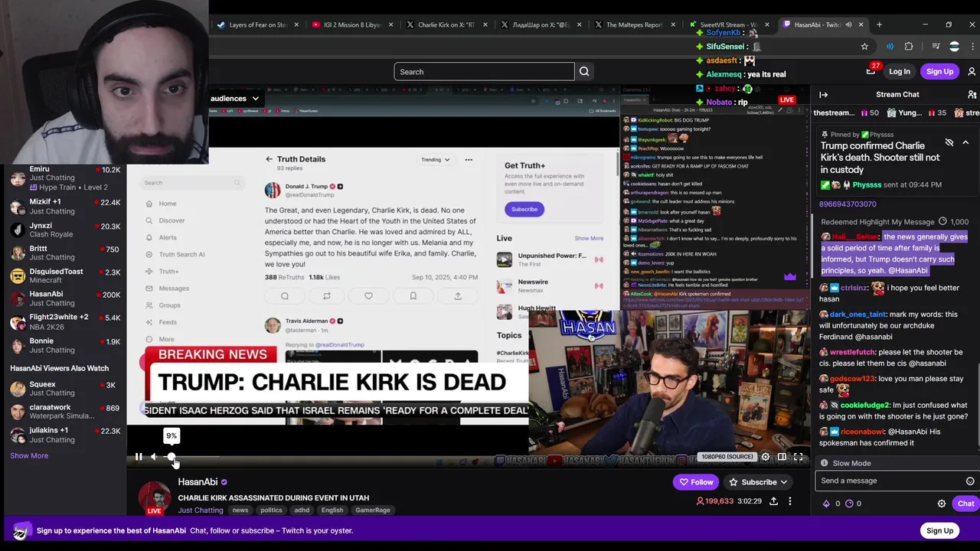Click the channel points icon

pos(848,504)
